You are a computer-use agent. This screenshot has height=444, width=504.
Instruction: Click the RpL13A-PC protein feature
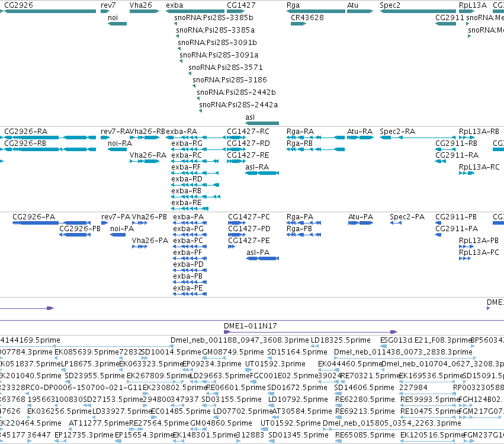point(465,258)
